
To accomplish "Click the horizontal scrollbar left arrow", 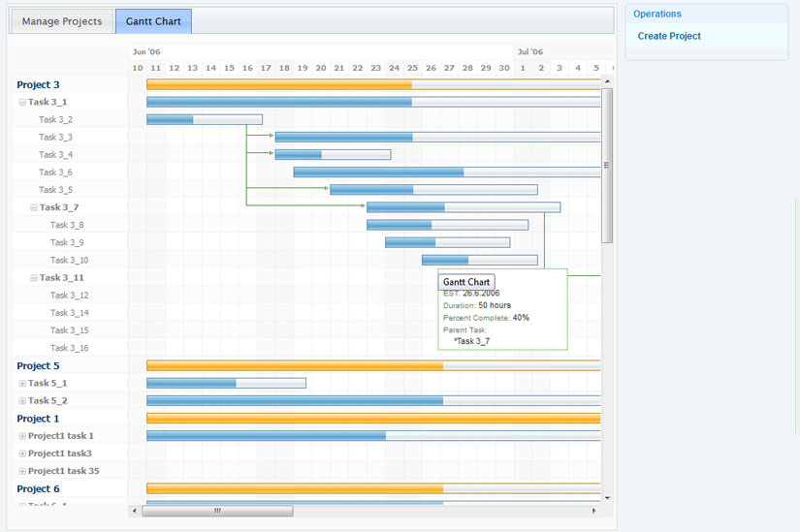I will pos(135,510).
